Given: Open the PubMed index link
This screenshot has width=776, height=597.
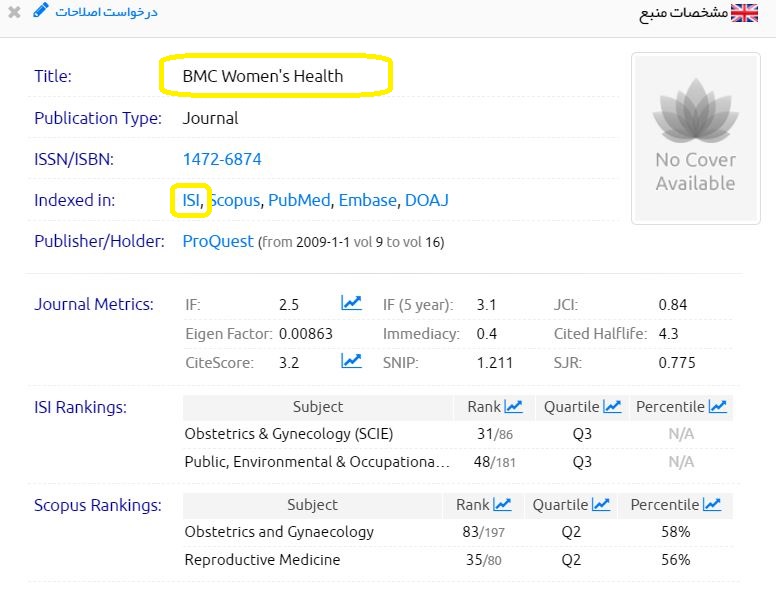Looking at the screenshot, I should coord(299,200).
